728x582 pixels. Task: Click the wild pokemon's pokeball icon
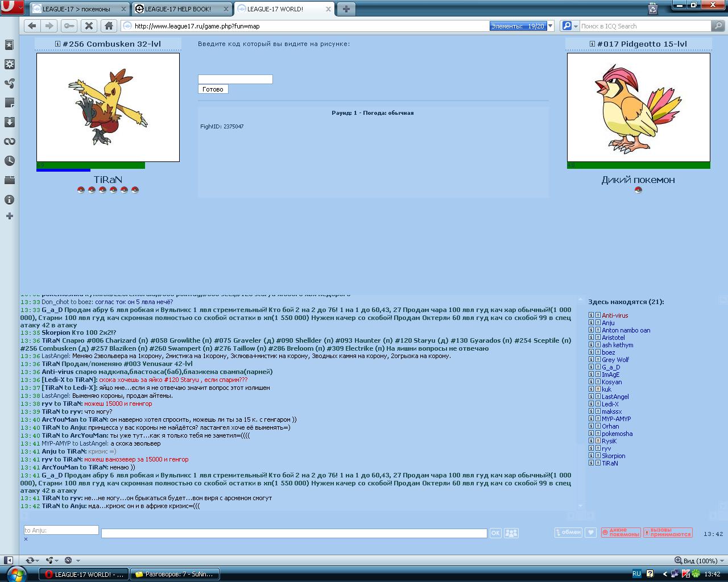[x=638, y=190]
